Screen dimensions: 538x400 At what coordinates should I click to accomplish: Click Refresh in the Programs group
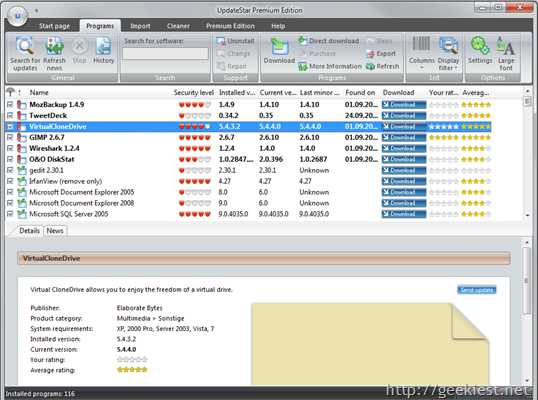click(382, 66)
